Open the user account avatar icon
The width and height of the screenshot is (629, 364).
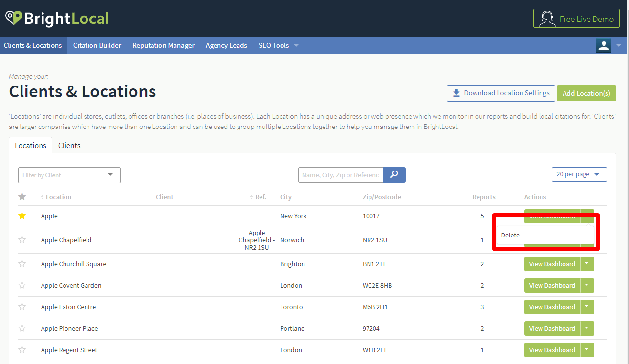(x=604, y=45)
